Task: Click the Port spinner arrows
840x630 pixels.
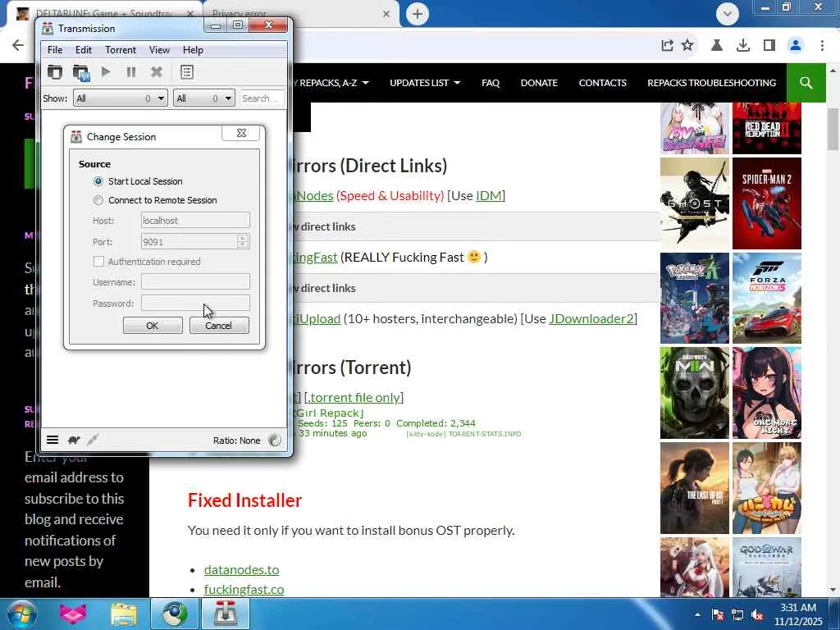Action: click(x=243, y=242)
